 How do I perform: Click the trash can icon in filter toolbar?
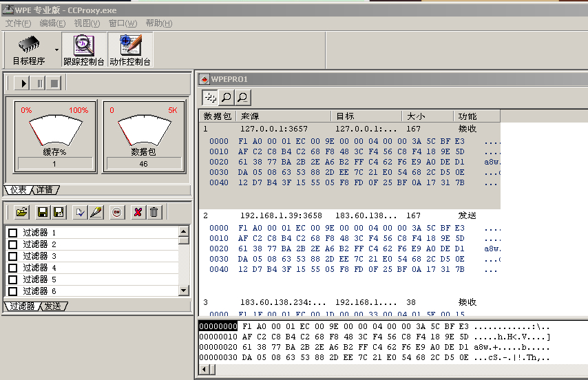154,213
